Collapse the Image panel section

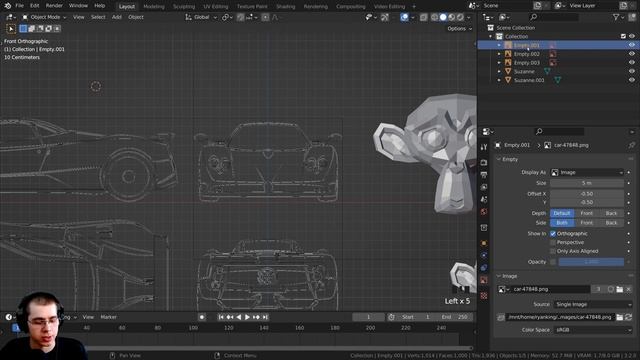coord(498,276)
